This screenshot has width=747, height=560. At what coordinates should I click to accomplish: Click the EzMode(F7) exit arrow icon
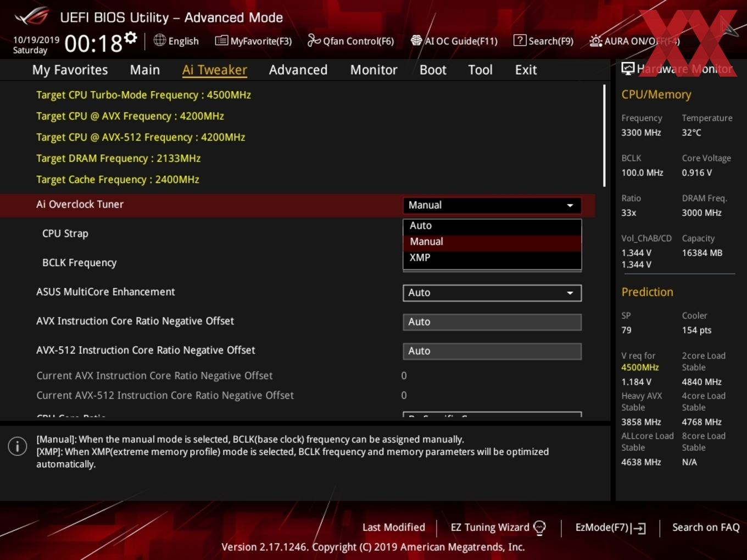[x=638, y=528]
